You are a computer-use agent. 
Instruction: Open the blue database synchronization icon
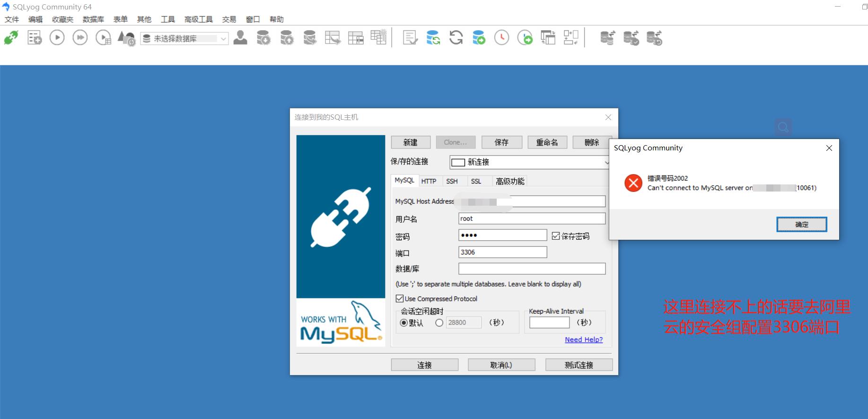(x=433, y=38)
